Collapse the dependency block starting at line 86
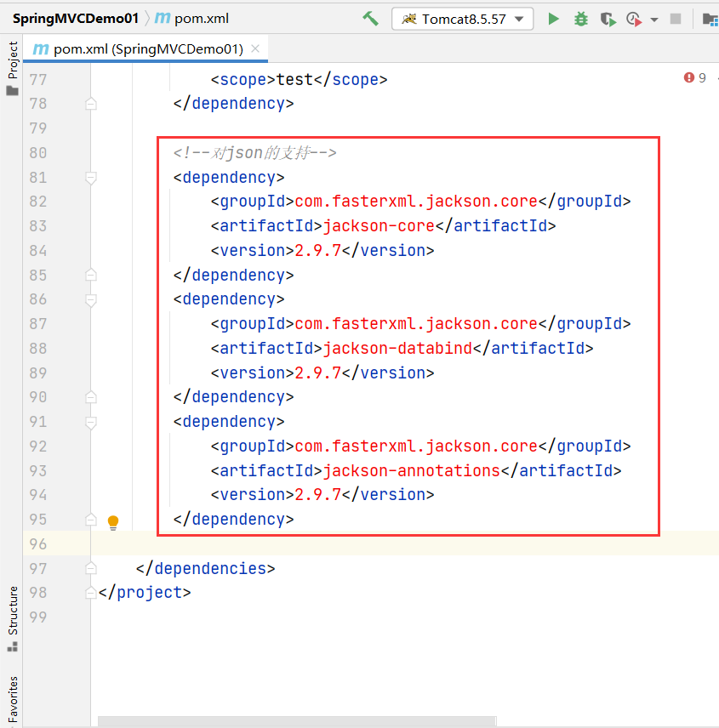This screenshot has width=719, height=728. 91,300
